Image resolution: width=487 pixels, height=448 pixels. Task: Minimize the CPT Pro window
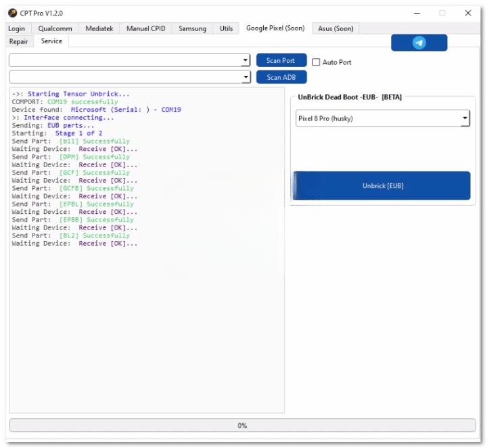(417, 13)
